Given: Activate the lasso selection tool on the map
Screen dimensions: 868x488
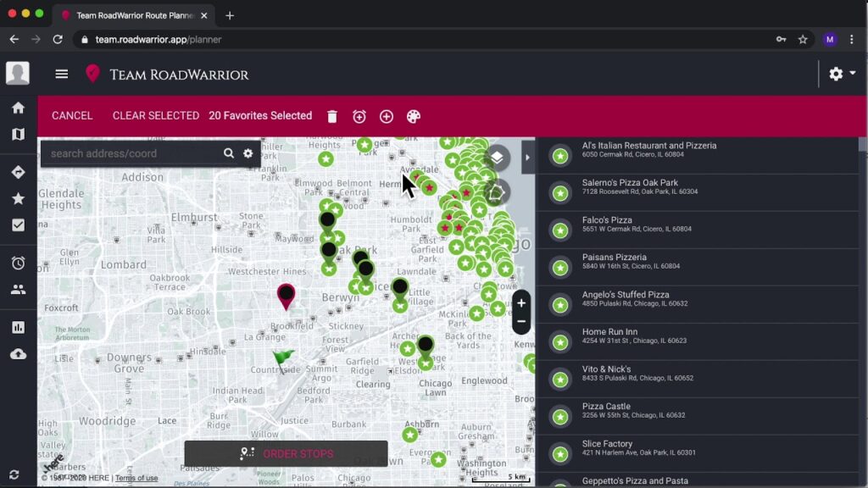Looking at the screenshot, I should 496,192.
